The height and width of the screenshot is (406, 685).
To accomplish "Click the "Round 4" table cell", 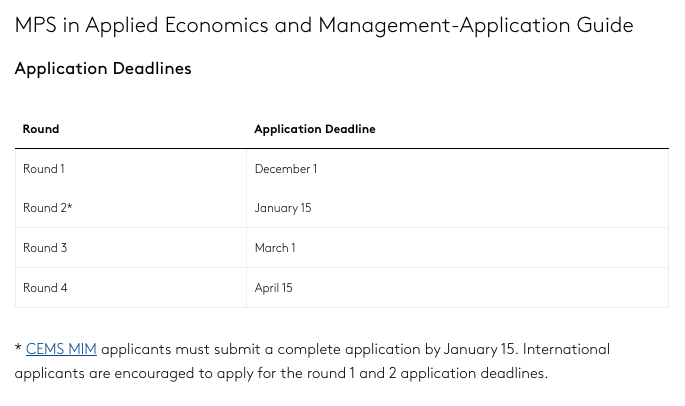I will [45, 288].
